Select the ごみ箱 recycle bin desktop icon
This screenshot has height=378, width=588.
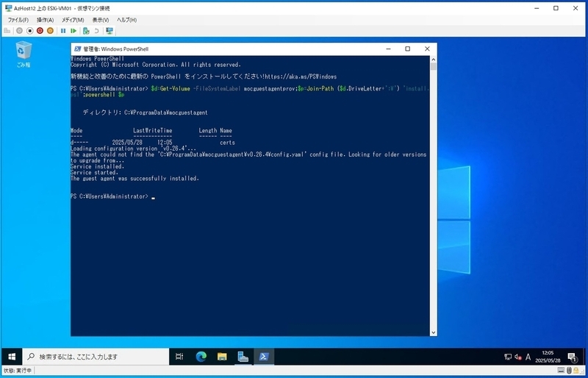(x=24, y=54)
